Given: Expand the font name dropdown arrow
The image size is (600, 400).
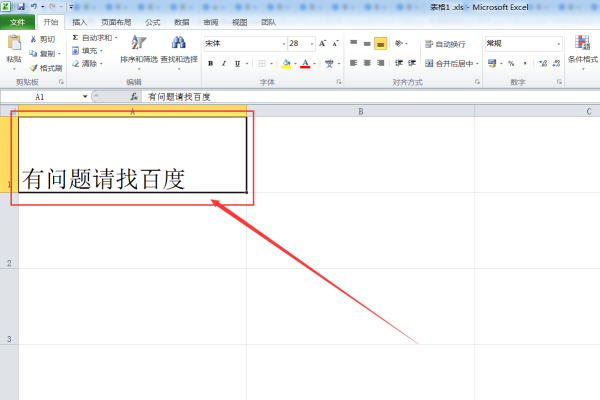Looking at the screenshot, I should [x=284, y=44].
